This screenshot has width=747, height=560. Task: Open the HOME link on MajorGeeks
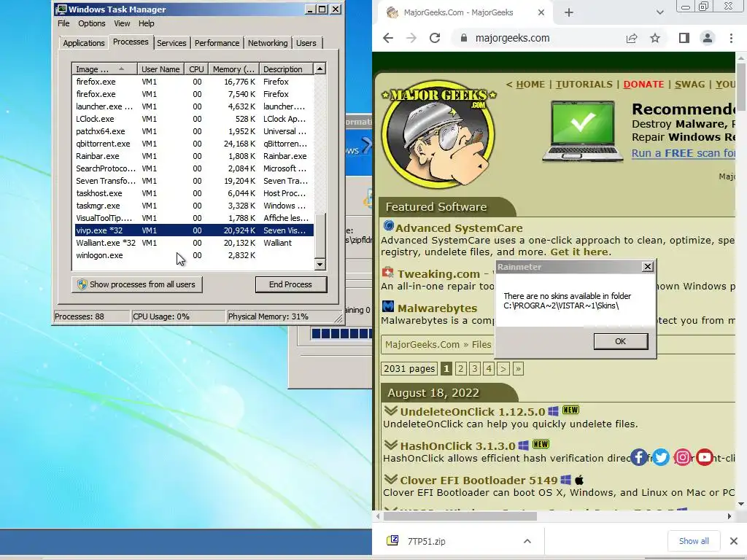click(x=530, y=85)
